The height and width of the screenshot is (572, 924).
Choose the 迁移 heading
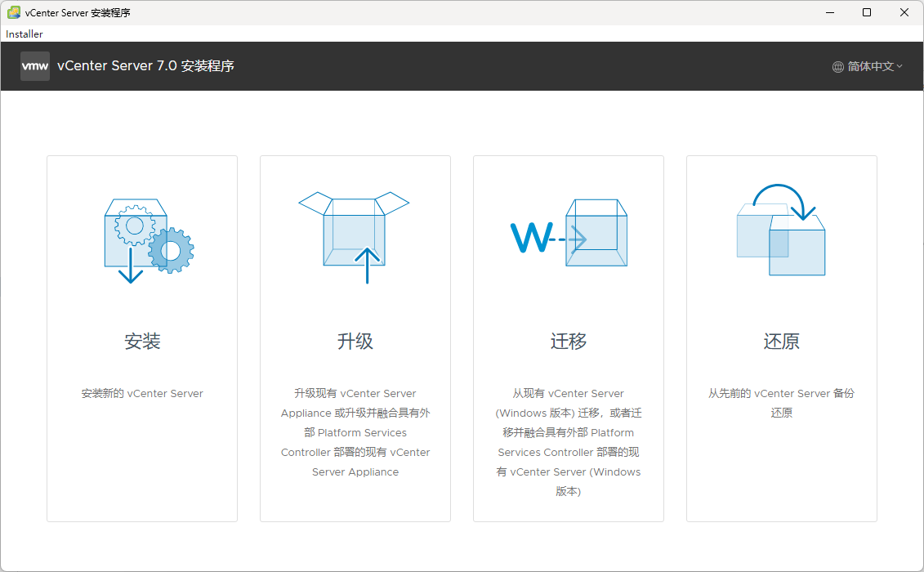569,342
